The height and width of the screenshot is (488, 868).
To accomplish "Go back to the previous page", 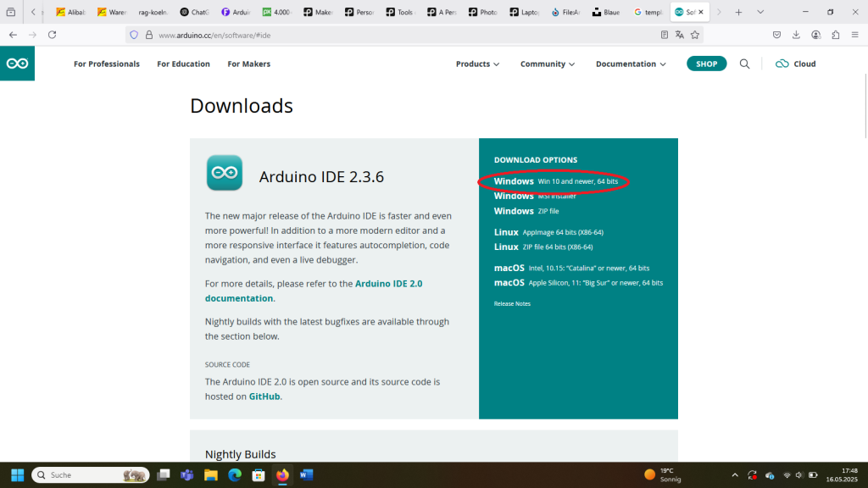I will pyautogui.click(x=13, y=35).
